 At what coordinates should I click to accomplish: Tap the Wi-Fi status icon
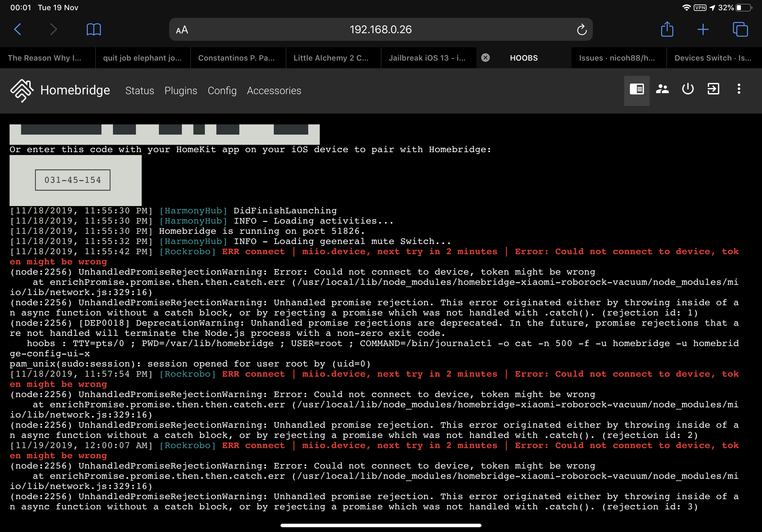point(686,8)
